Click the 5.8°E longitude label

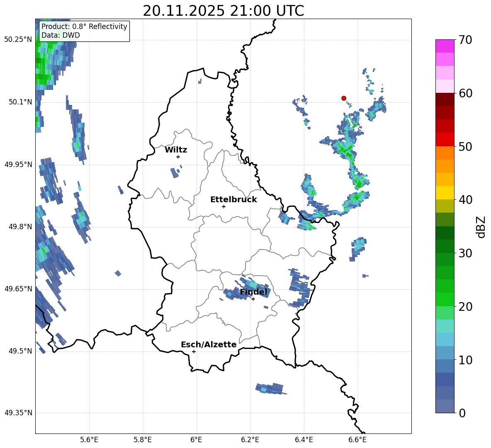point(143,440)
